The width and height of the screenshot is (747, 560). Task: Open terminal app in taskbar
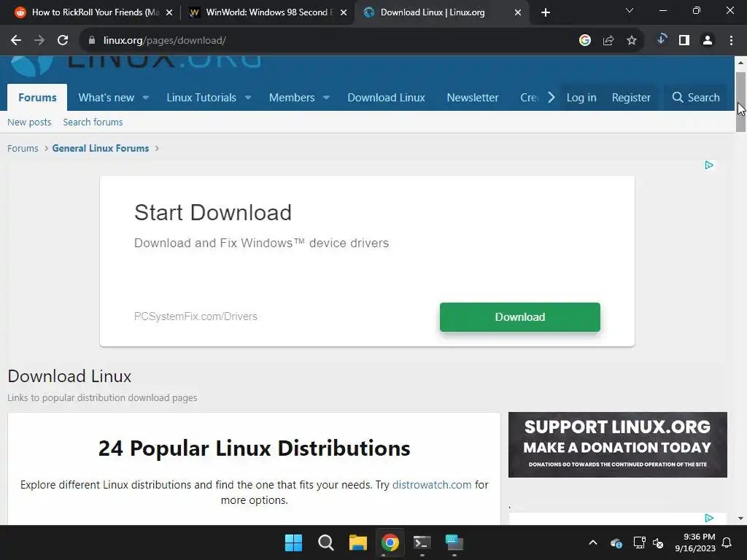click(x=422, y=542)
